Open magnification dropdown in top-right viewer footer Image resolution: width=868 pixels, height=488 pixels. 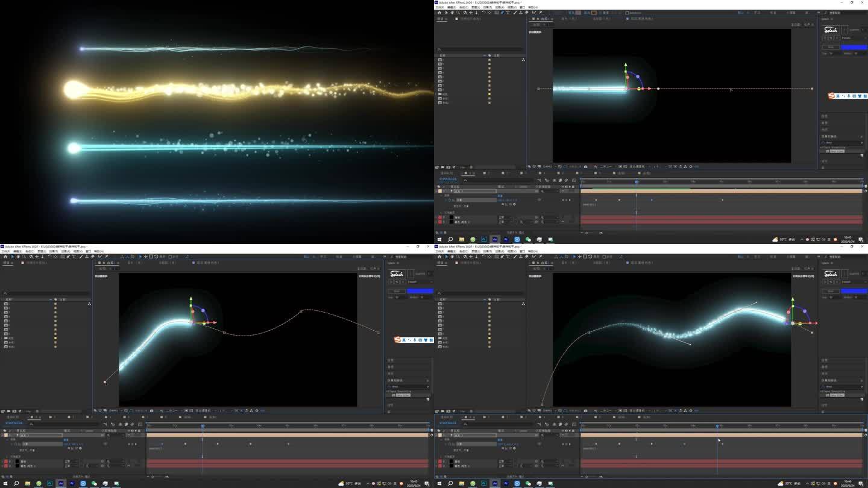(549, 167)
